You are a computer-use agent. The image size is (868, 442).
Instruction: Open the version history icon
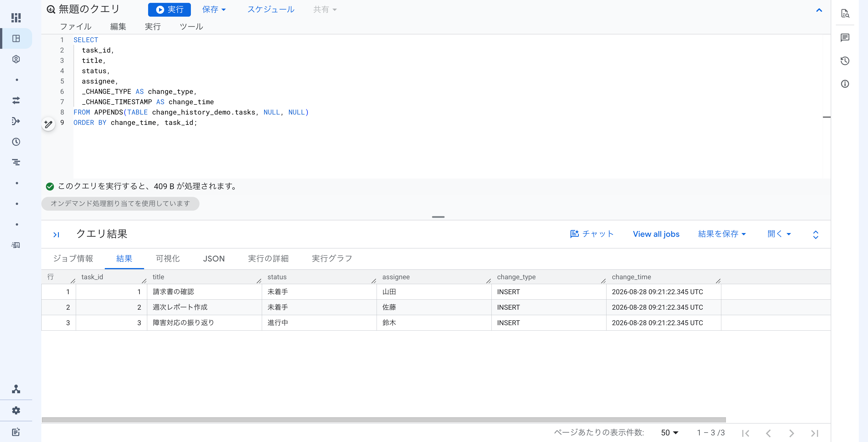pyautogui.click(x=845, y=61)
